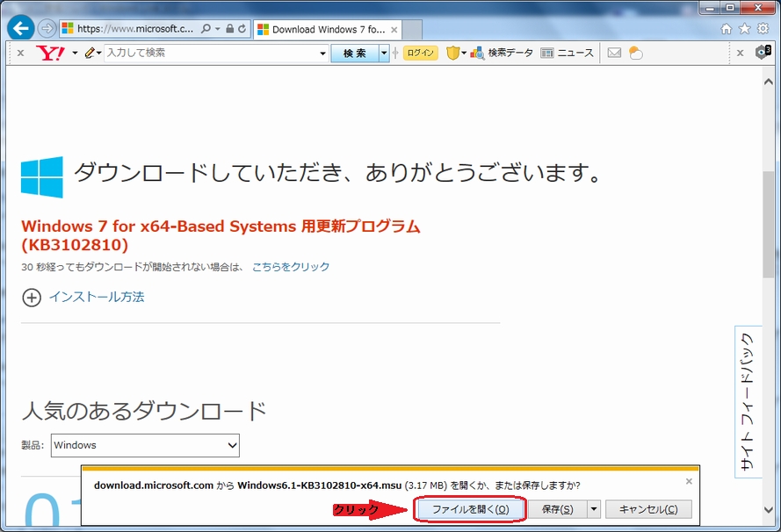781x532 pixels.
Task: Click the 入力して検索 search box
Action: (210, 53)
